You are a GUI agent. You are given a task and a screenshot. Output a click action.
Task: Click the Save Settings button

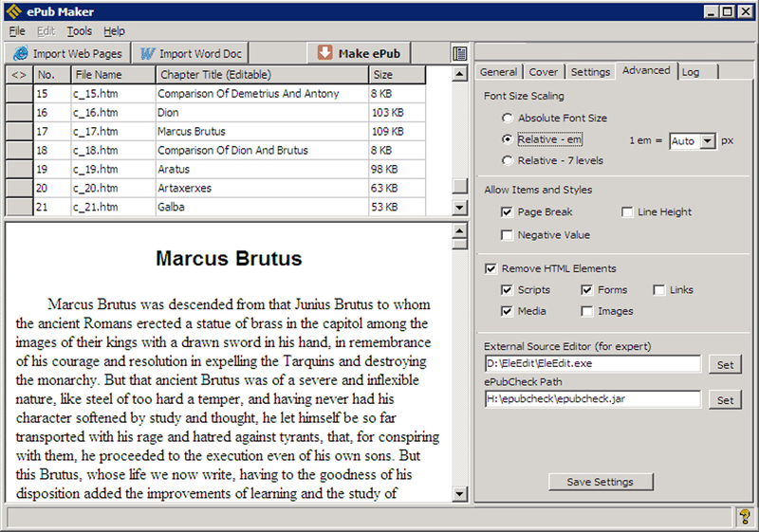(x=601, y=482)
